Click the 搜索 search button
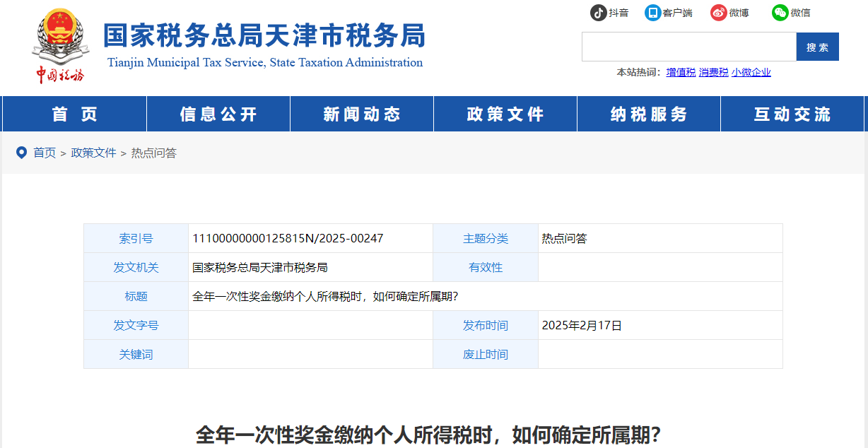Viewport: 868px width, 448px height. coord(817,46)
